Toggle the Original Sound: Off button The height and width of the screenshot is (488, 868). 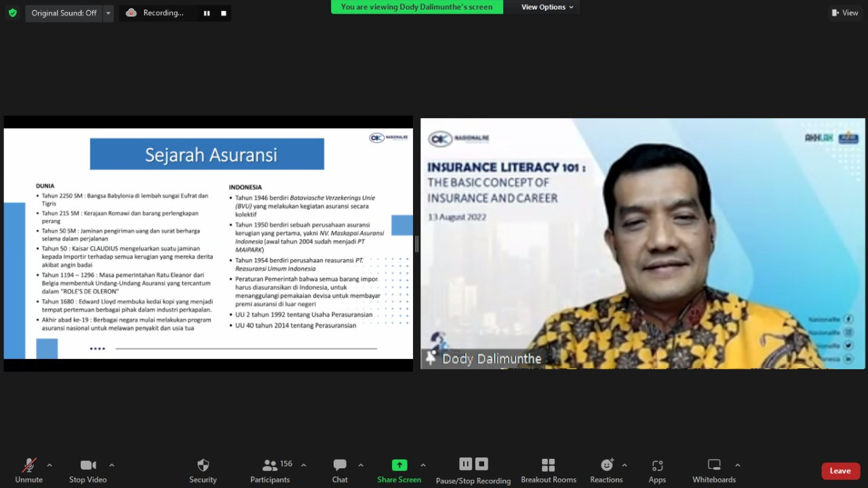pos(64,13)
